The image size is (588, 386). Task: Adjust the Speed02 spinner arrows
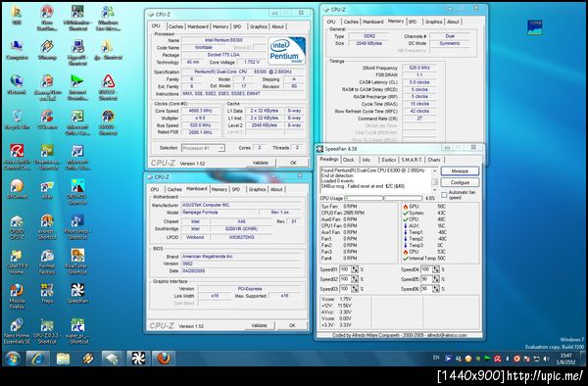[355, 279]
